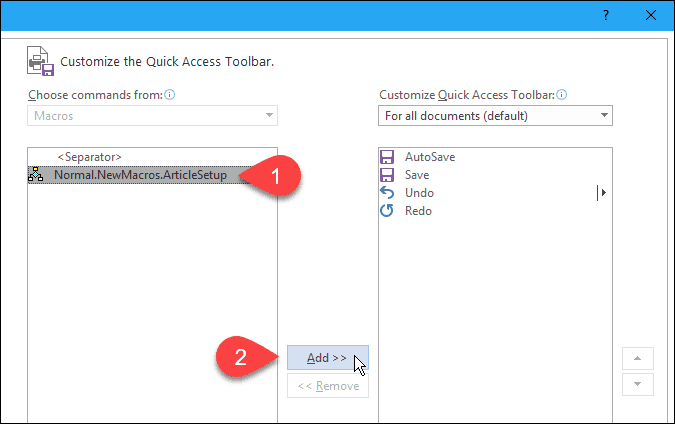Move item up with the up arrow button

638,358
